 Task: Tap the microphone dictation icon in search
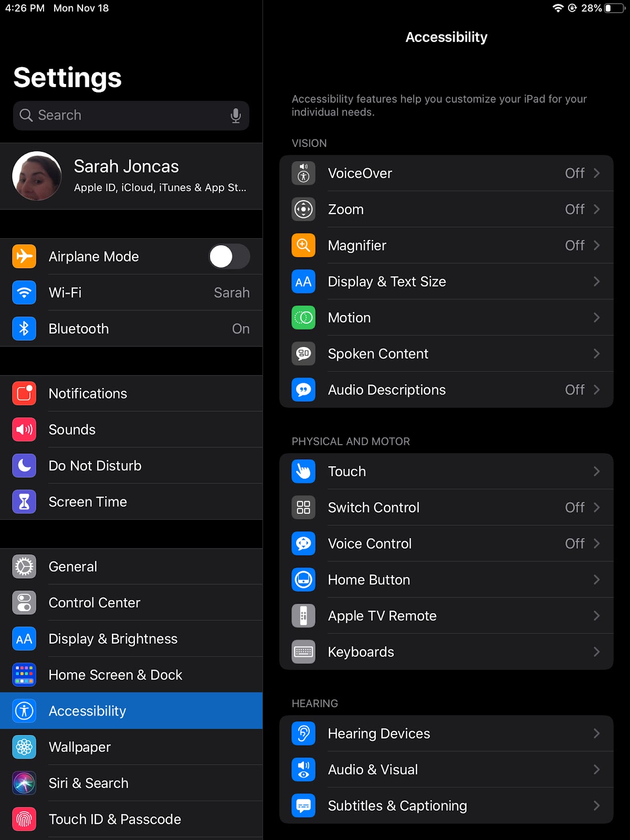pyautogui.click(x=236, y=115)
